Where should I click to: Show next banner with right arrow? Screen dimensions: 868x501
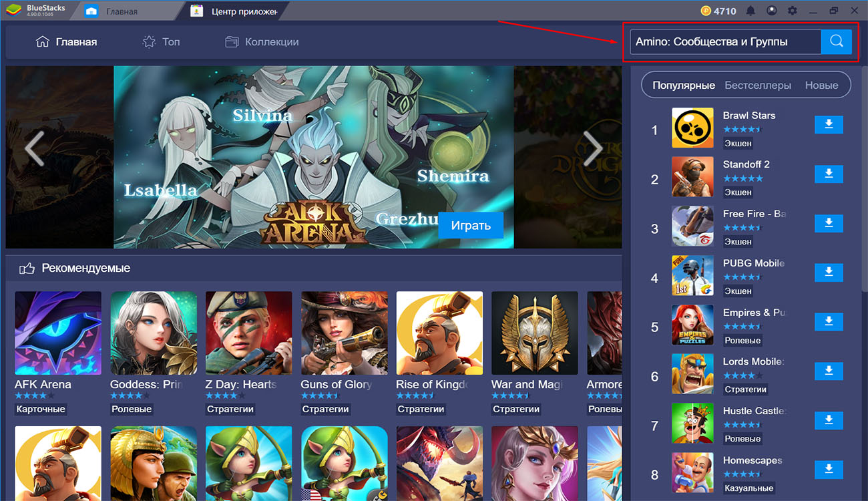point(592,148)
